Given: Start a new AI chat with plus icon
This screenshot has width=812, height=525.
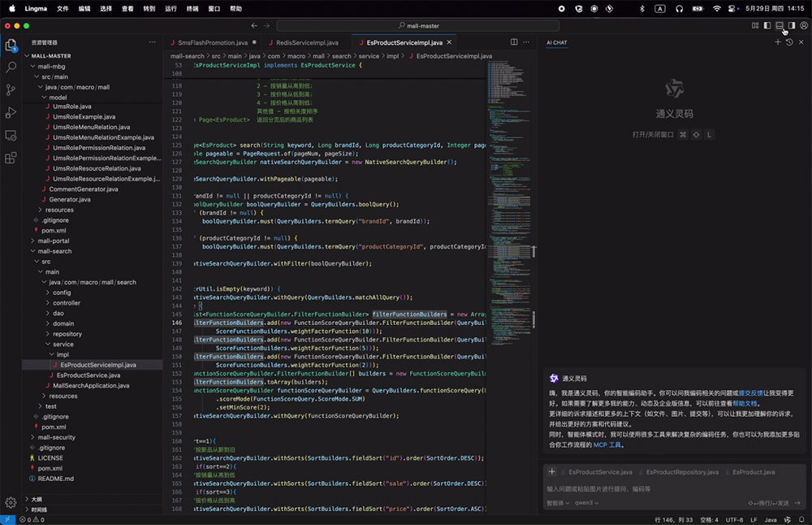Looking at the screenshot, I should [777, 42].
